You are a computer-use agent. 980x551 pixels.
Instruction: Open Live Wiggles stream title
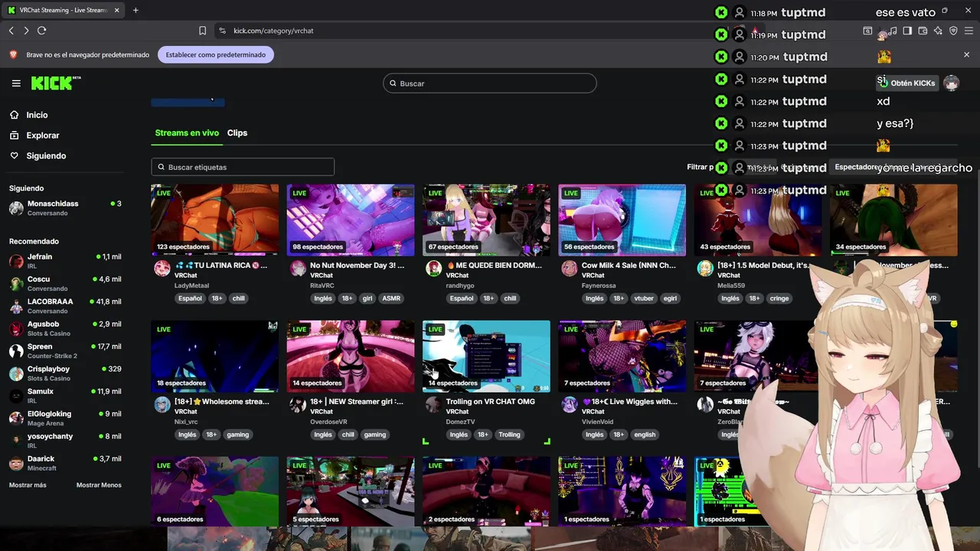pyautogui.click(x=629, y=402)
